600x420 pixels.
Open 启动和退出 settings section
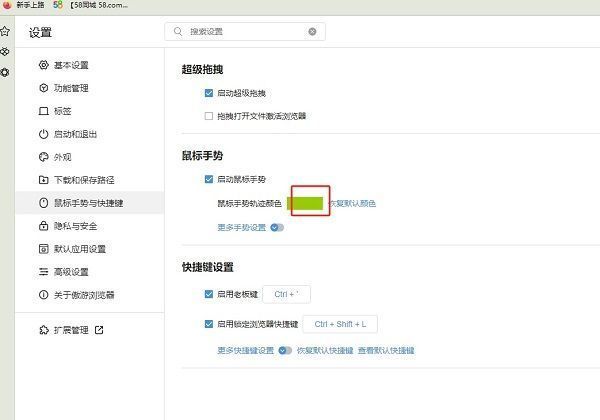(75, 134)
